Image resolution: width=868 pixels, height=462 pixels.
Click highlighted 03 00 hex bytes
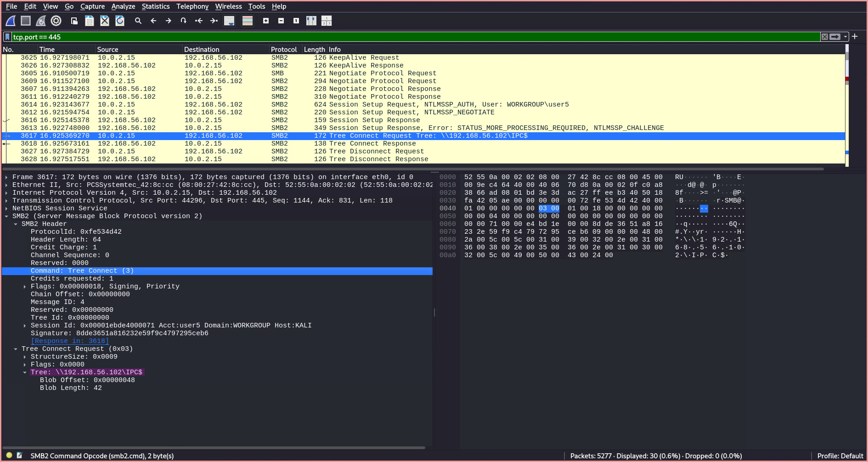point(549,208)
